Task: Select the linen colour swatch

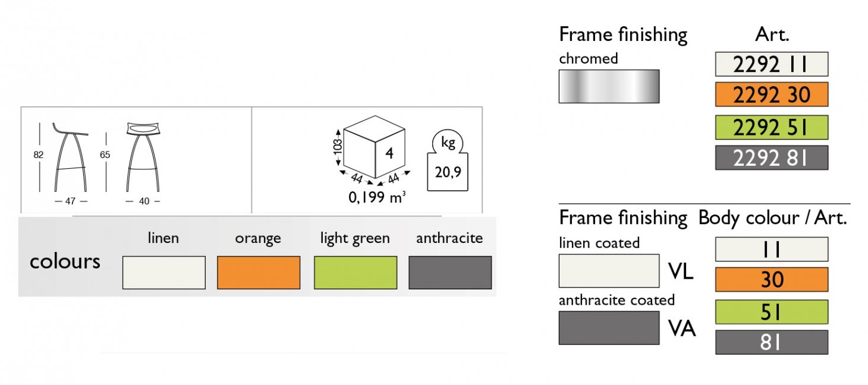Action: click(x=164, y=273)
